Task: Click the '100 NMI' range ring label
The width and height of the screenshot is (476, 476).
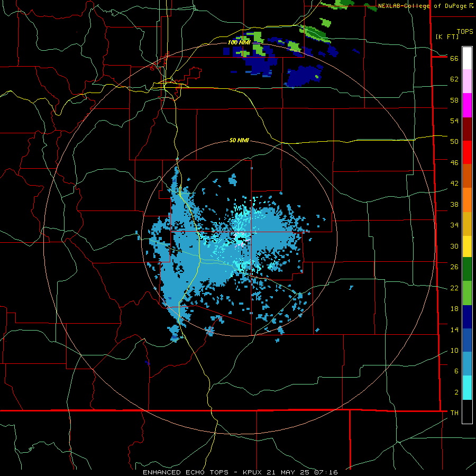Action: (x=239, y=42)
